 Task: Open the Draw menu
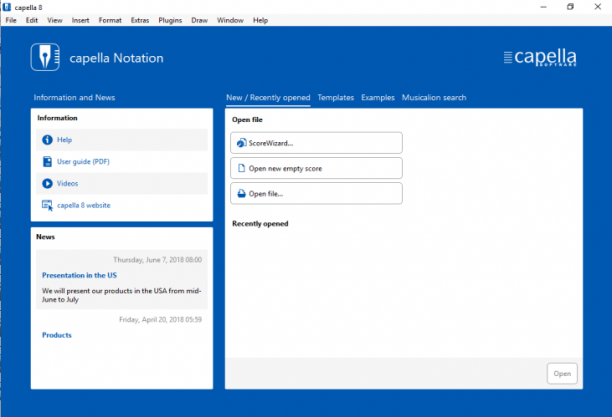199,20
